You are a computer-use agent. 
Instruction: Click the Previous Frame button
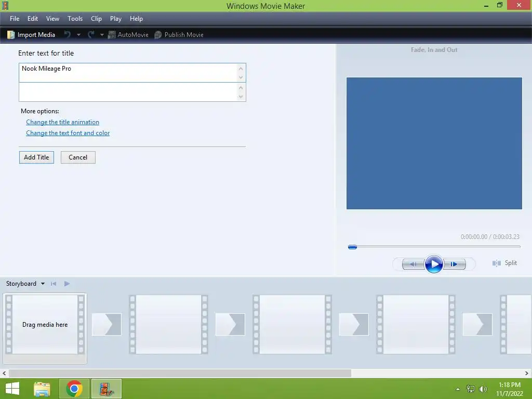pyautogui.click(x=413, y=264)
